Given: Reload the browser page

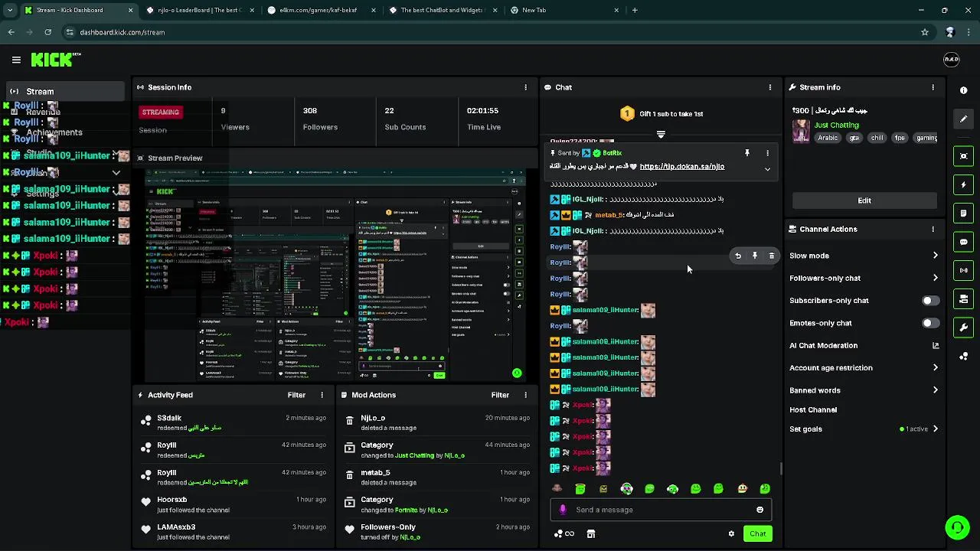Looking at the screenshot, I should [x=47, y=32].
